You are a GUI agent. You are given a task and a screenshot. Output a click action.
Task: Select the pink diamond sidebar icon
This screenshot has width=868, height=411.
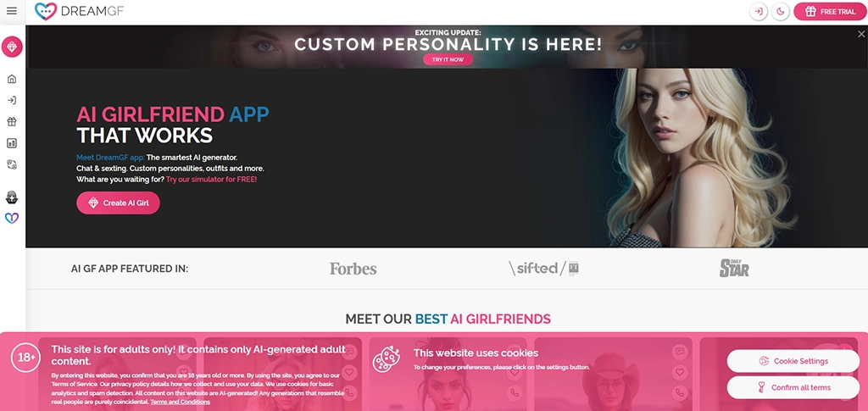(x=12, y=47)
